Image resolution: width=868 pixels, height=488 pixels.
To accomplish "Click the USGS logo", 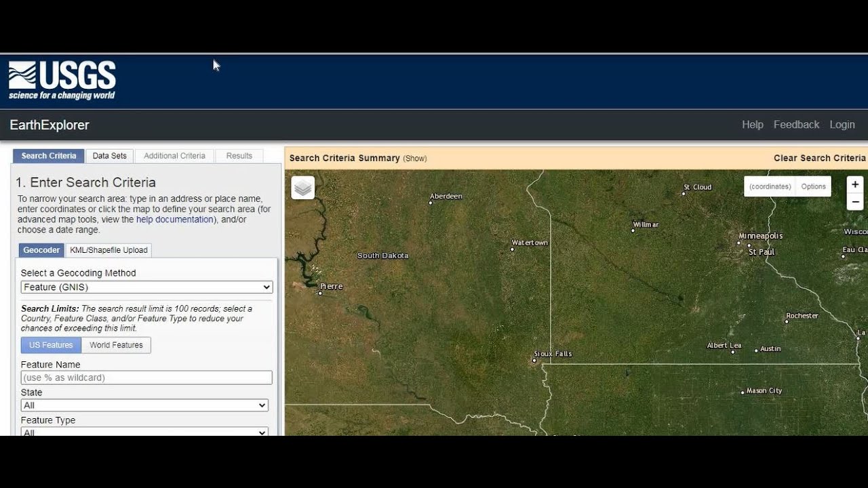I will coord(62,80).
